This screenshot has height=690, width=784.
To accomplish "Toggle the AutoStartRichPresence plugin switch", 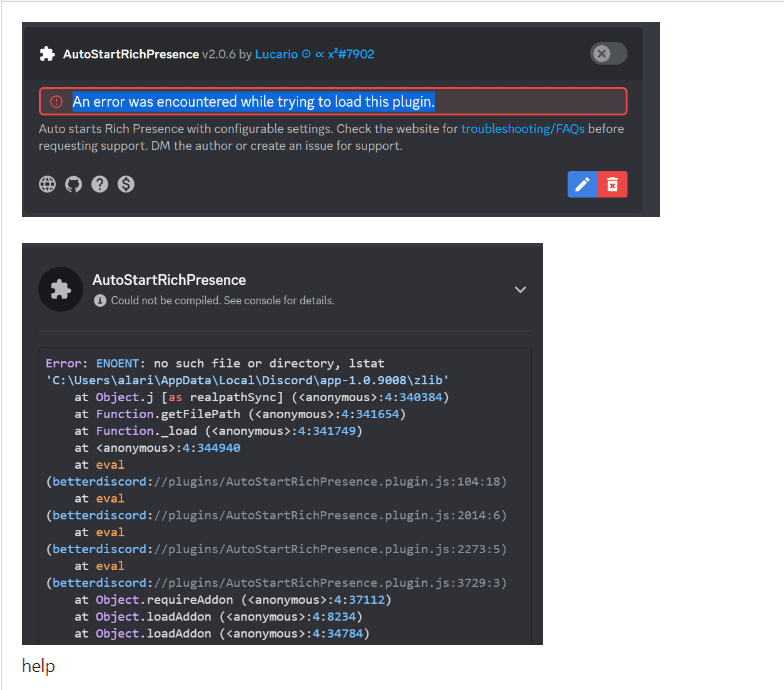I will click(608, 54).
